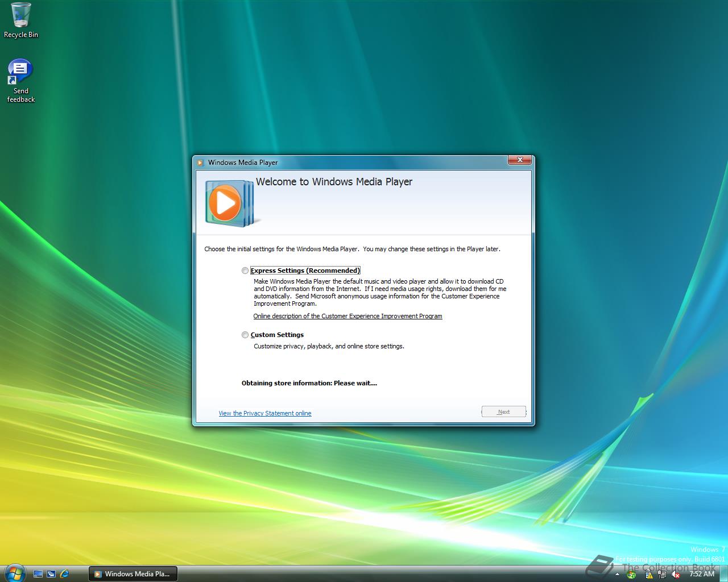Image resolution: width=728 pixels, height=582 pixels.
Task: Click 'Customize privacy, playback, and online store settings.' text
Action: tap(329, 346)
